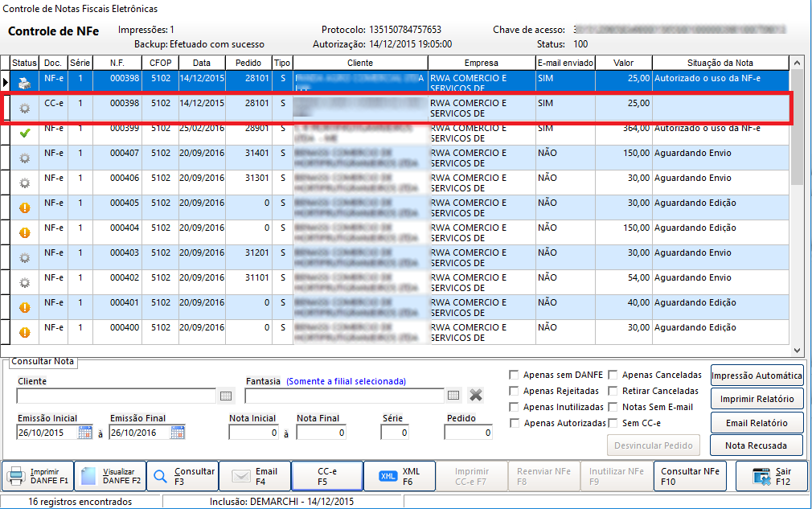Clear the Fantasia filter with the X icon
This screenshot has height=509, width=812.
tap(476, 396)
